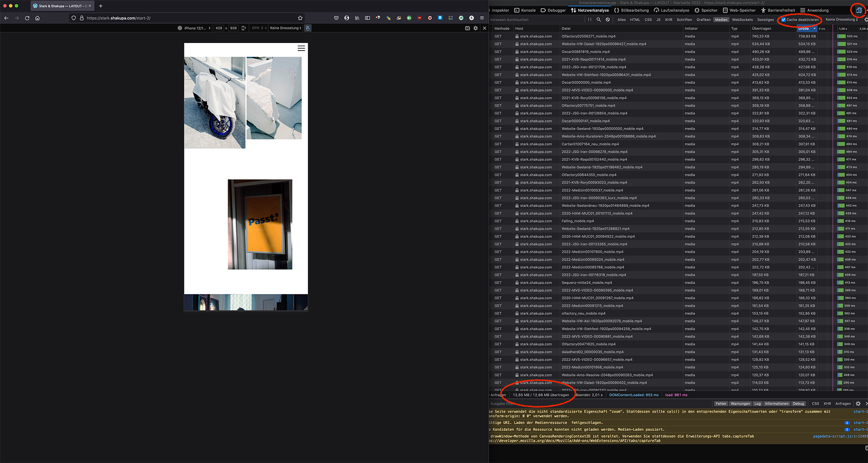Image resolution: width=868 pixels, height=463 pixels.
Task: Expand network panel Keine Drosselung throttling menu
Action: click(x=841, y=20)
